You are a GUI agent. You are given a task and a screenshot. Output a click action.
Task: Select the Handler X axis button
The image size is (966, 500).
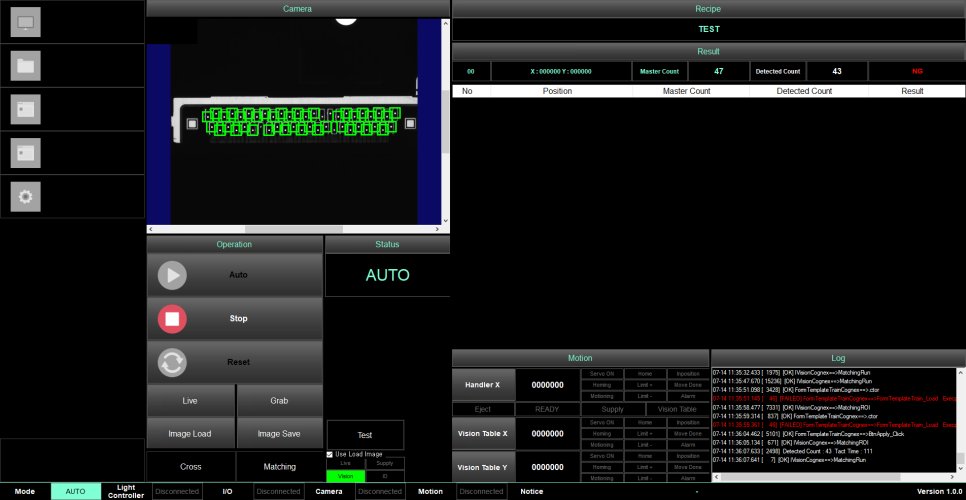483,385
